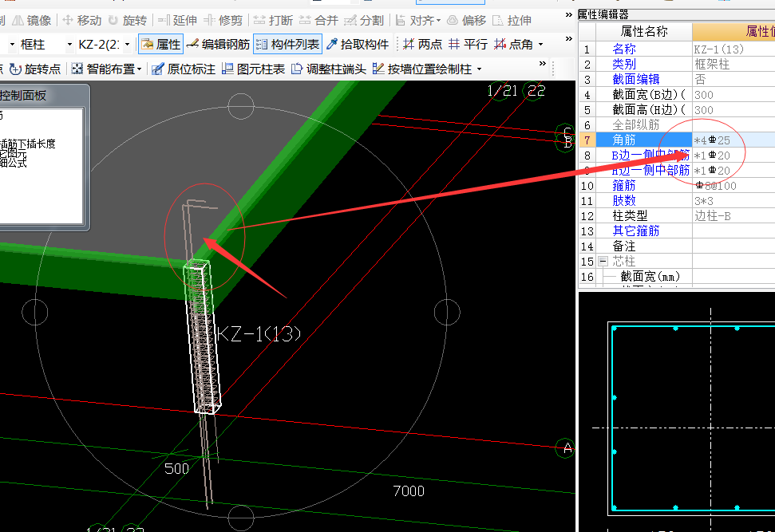Select the Rotate Point (旋转点) tool
The width and height of the screenshot is (775, 532).
(x=35, y=69)
